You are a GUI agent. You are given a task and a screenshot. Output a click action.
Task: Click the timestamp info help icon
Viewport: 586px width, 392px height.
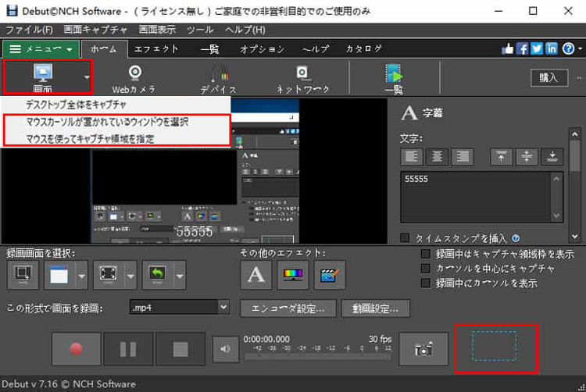click(x=516, y=238)
